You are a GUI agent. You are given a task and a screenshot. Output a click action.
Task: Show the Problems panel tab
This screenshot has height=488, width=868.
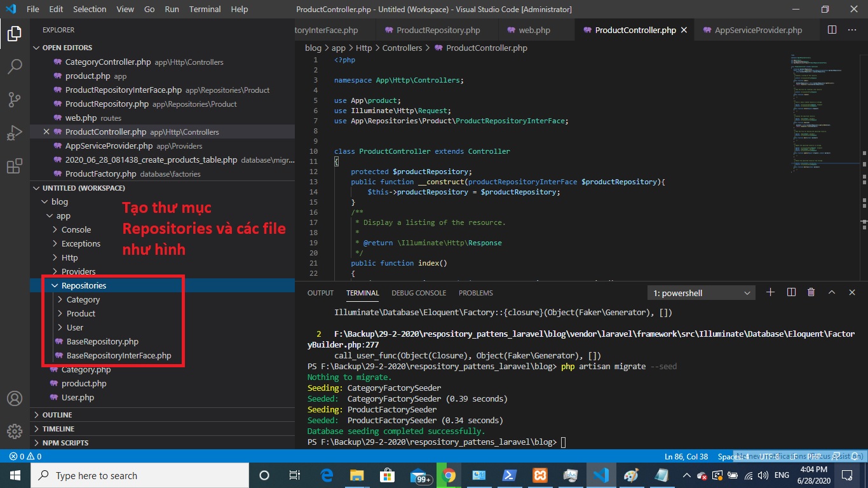pyautogui.click(x=476, y=293)
